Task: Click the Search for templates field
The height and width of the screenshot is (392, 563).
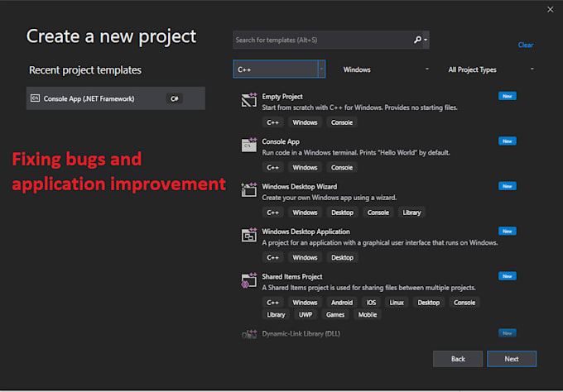Action: click(x=330, y=40)
